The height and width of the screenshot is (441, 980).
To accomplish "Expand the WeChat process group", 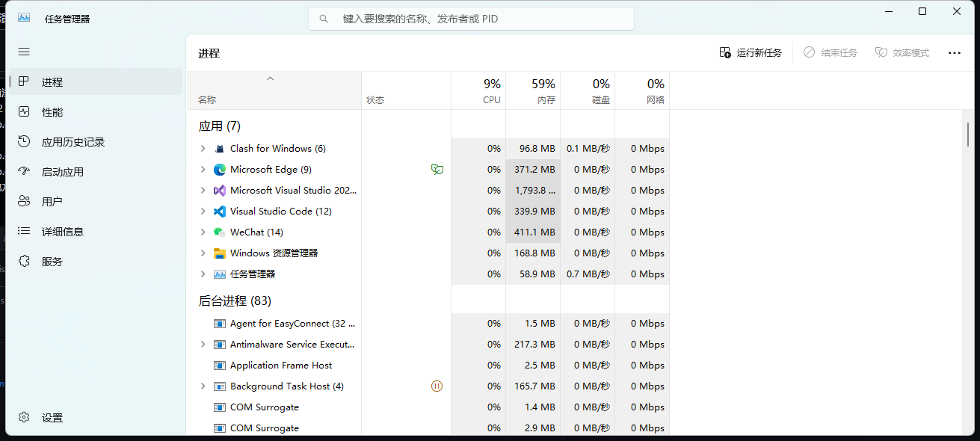I will 203,232.
